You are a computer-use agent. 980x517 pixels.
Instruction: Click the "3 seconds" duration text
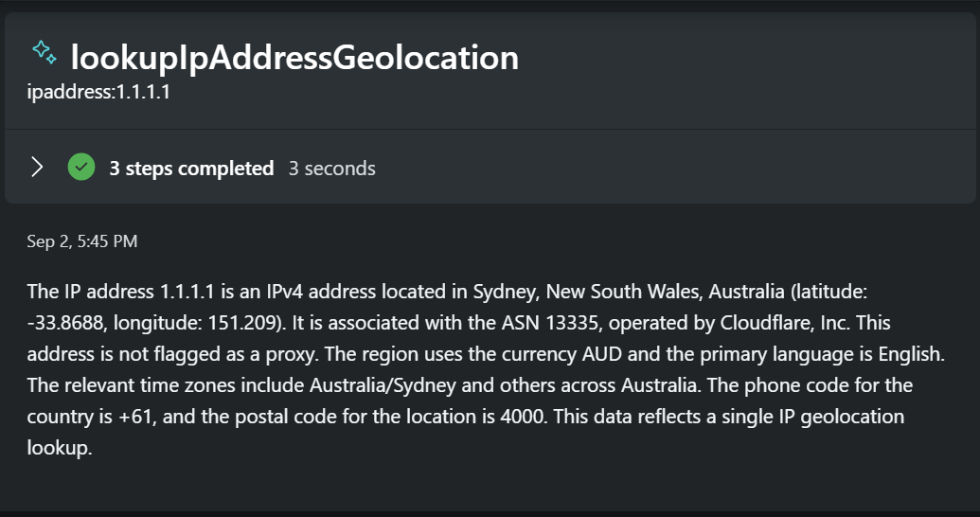332,169
